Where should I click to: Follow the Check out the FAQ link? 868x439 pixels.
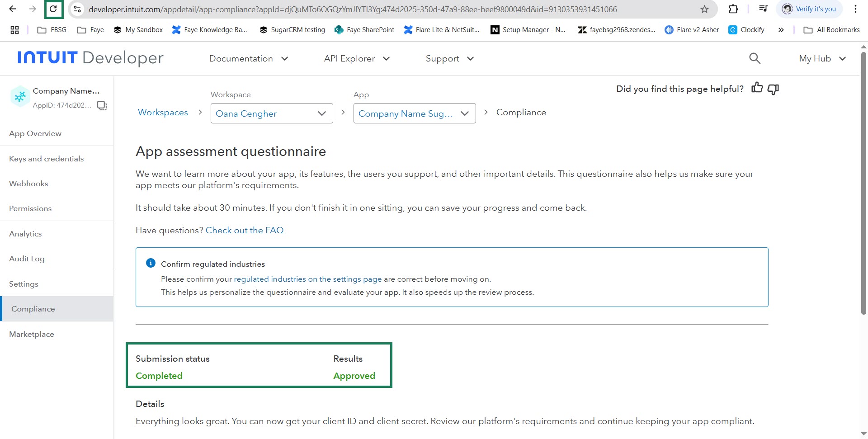(245, 230)
